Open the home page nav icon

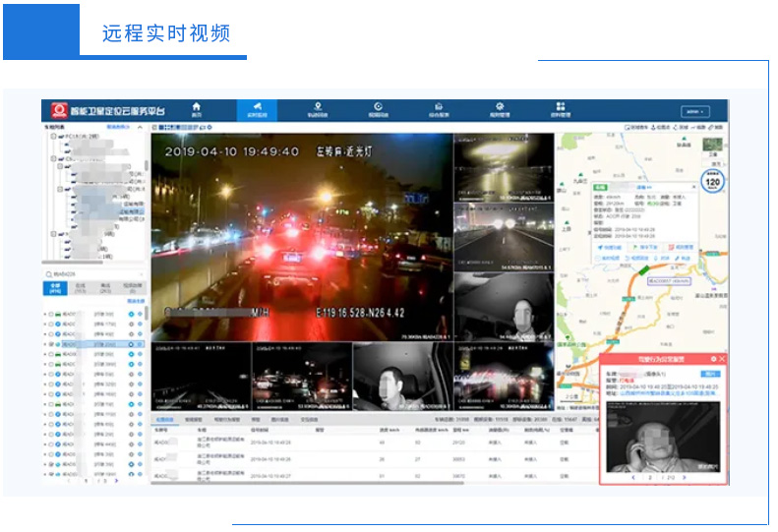pos(196,108)
